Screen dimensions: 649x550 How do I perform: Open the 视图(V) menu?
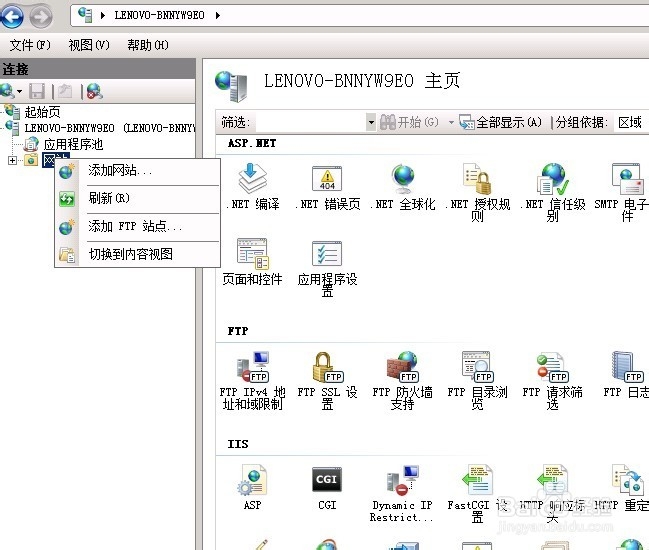coord(89,45)
